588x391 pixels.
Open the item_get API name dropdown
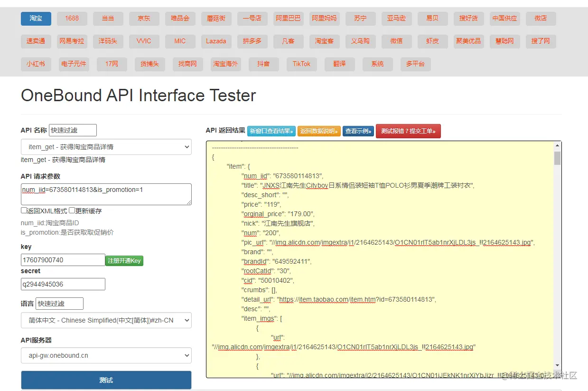106,147
